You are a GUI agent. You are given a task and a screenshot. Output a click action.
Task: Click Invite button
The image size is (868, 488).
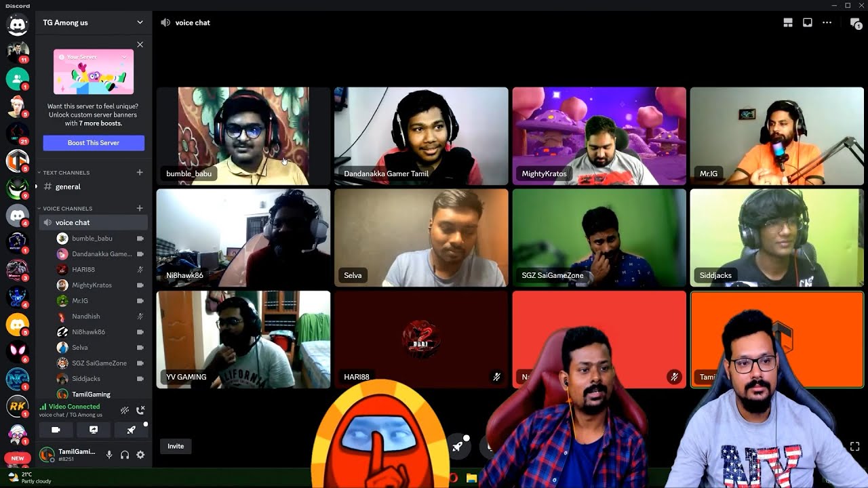coord(176,446)
